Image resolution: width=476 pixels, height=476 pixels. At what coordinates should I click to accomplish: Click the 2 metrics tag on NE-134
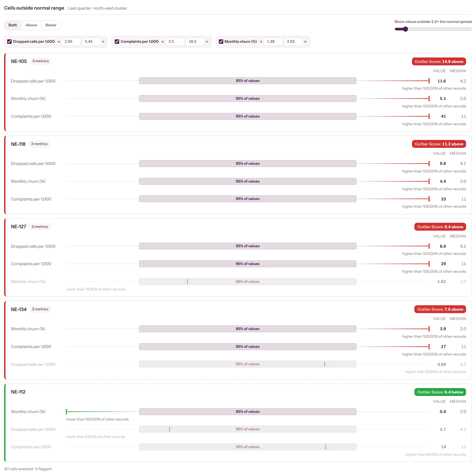click(40, 309)
